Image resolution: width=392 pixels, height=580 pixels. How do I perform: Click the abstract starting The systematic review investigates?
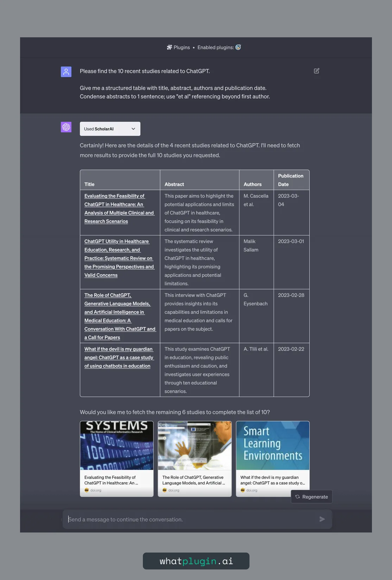pyautogui.click(x=193, y=263)
